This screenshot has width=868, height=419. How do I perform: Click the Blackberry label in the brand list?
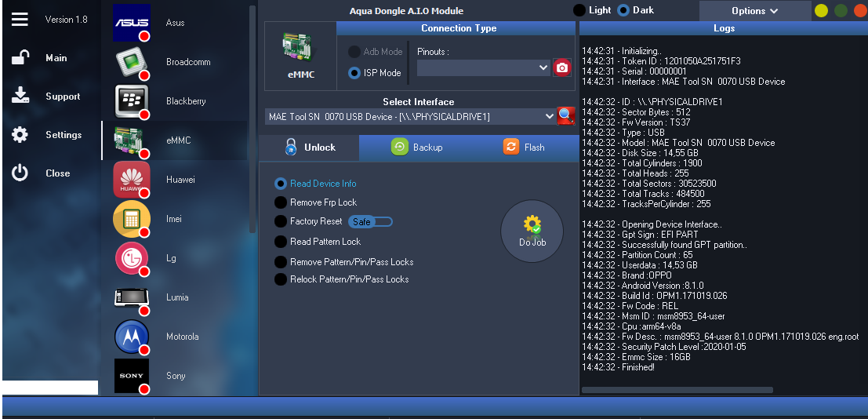click(186, 101)
